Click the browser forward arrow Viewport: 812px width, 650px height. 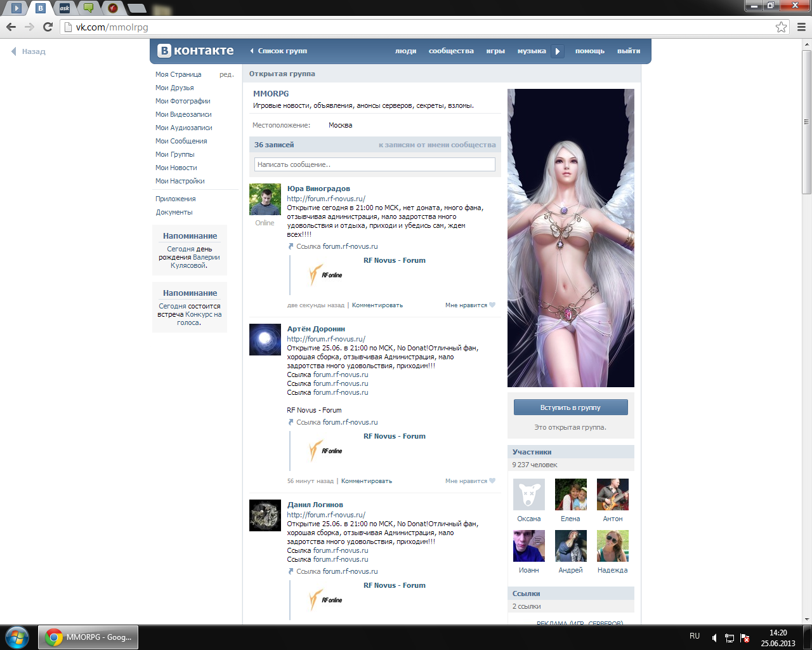(x=29, y=27)
